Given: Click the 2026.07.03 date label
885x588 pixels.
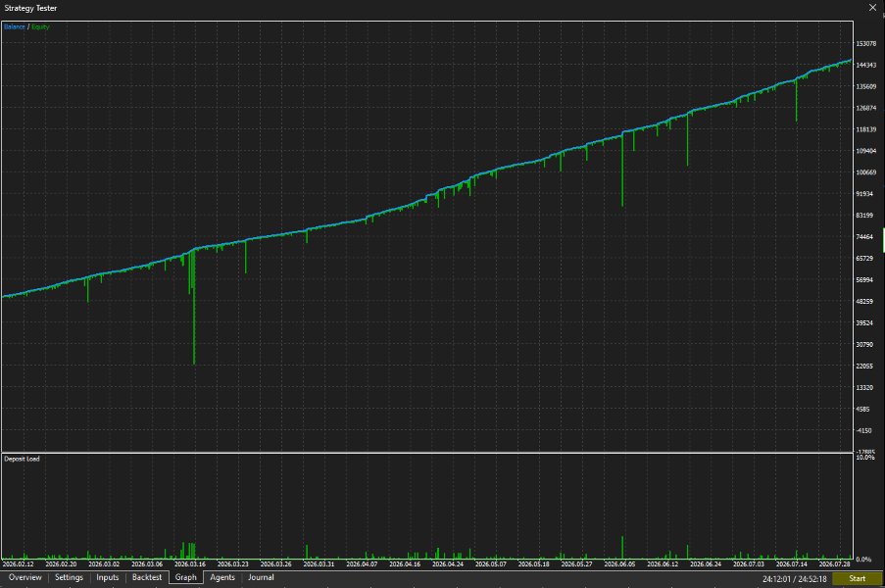Looking at the screenshot, I should pyautogui.click(x=749, y=563).
